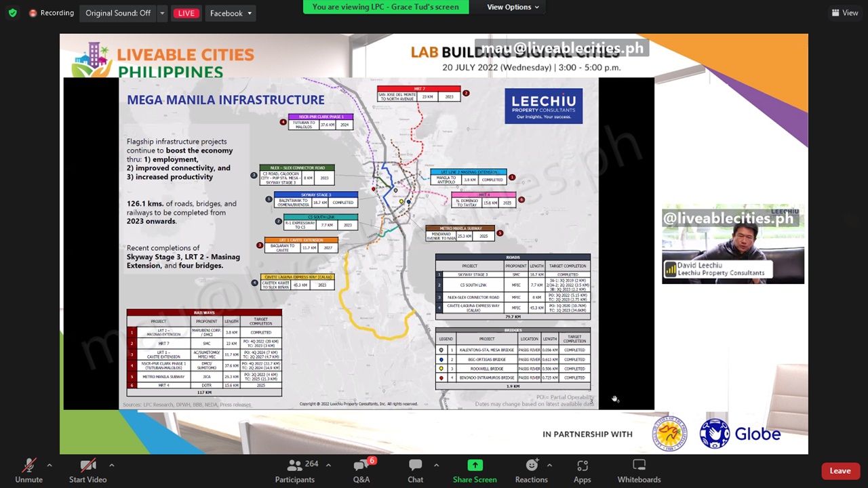Open the Original Sound dropdown arrow
The height and width of the screenshot is (488, 868).
coord(162,13)
